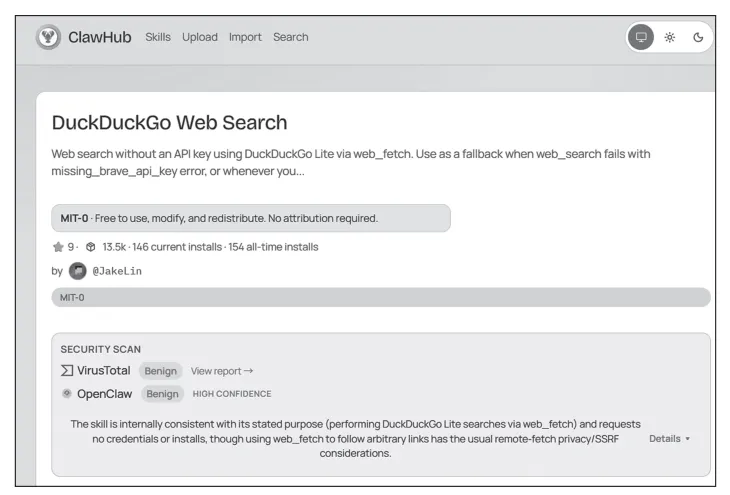Click the gray MIT-0 license tag bar
730x495 pixels.
pos(380,297)
